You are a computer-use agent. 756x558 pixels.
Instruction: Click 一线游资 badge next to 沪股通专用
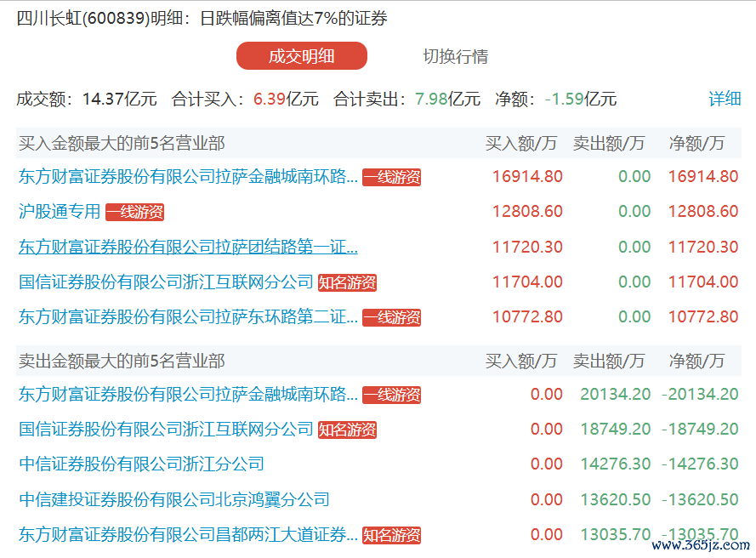coord(134,213)
